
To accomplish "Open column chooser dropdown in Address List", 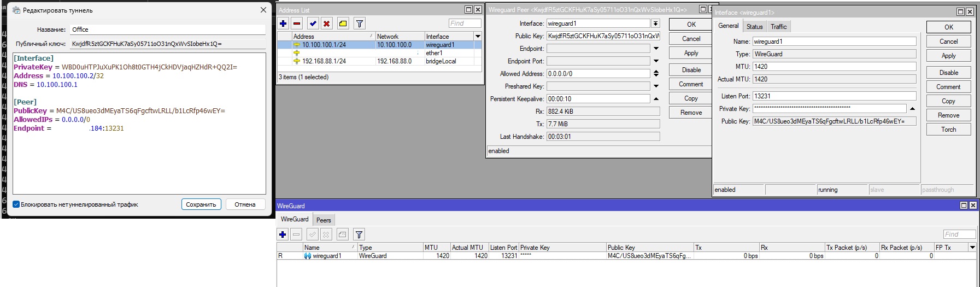I will [478, 36].
